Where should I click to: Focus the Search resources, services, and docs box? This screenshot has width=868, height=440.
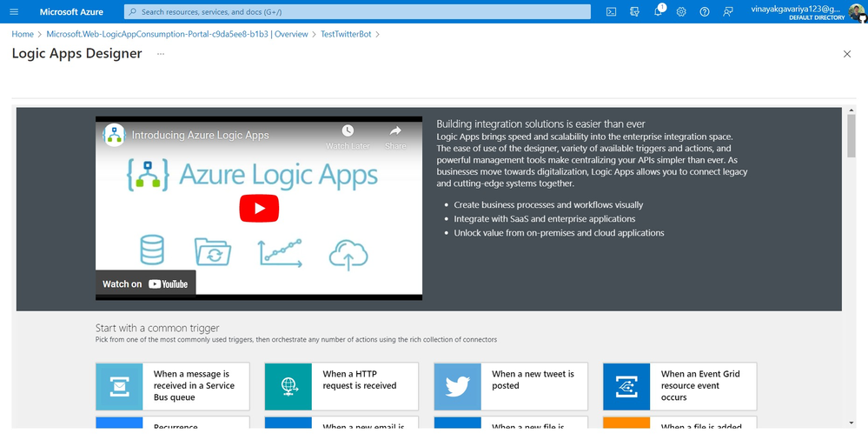358,11
